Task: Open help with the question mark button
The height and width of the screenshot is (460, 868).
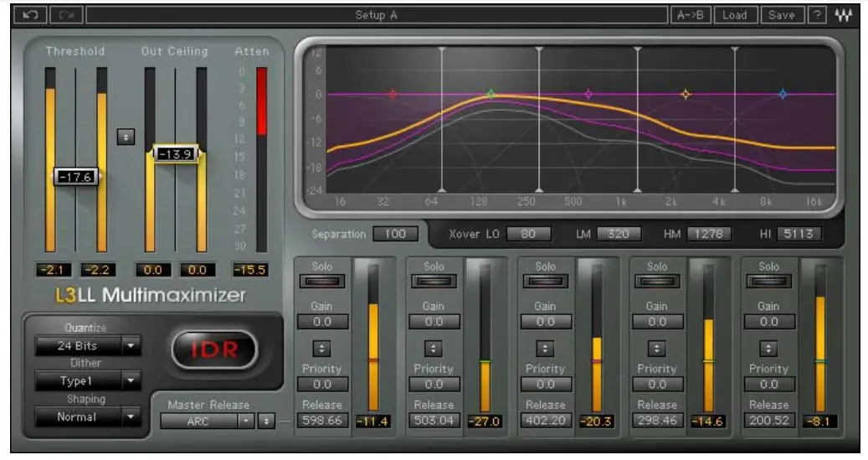Action: tap(817, 15)
